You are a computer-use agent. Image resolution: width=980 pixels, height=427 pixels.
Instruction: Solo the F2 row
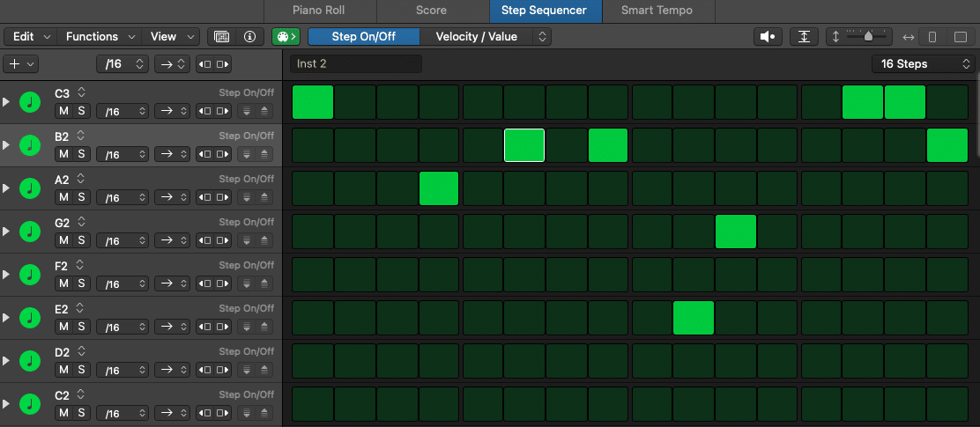click(81, 283)
